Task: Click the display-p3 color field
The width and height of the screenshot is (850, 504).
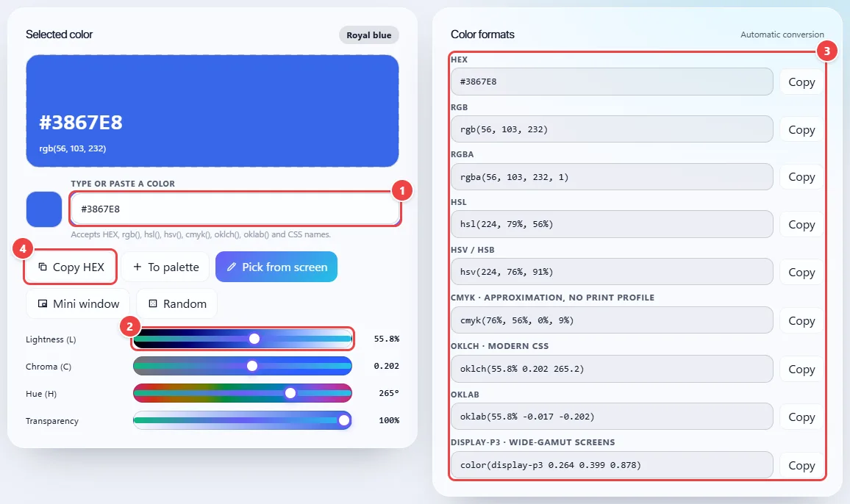Action: coord(612,465)
